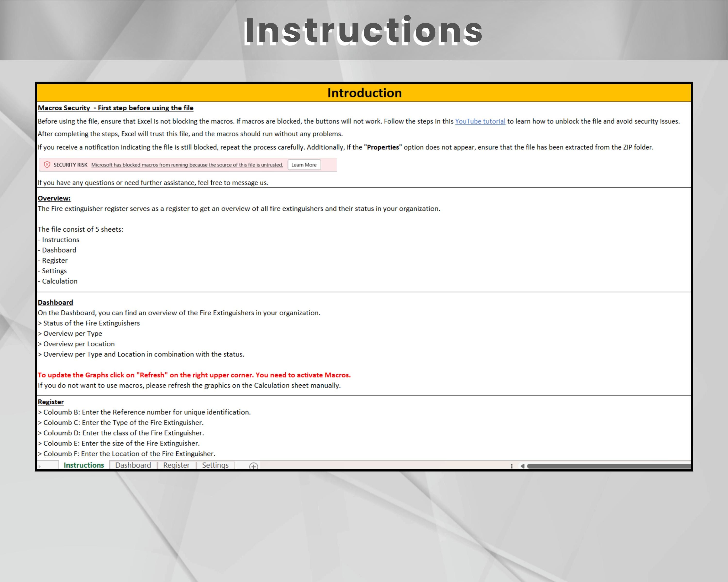Click the bolded Macros Security heading text

pos(116,108)
